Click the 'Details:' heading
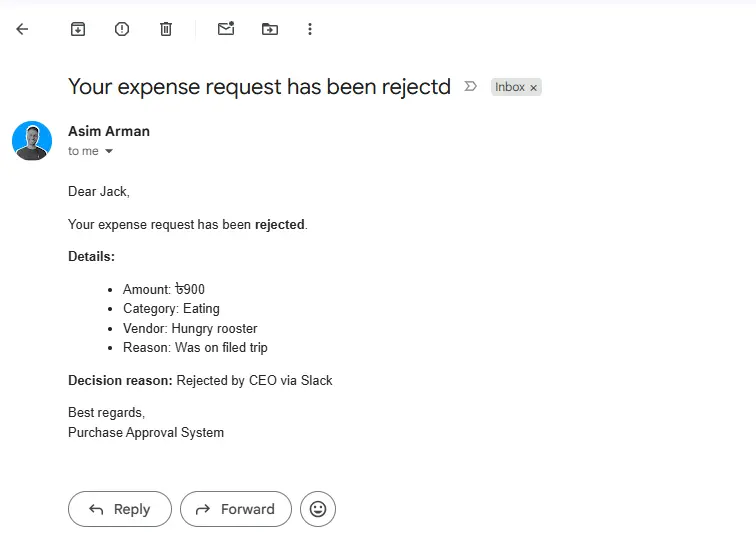 click(92, 256)
